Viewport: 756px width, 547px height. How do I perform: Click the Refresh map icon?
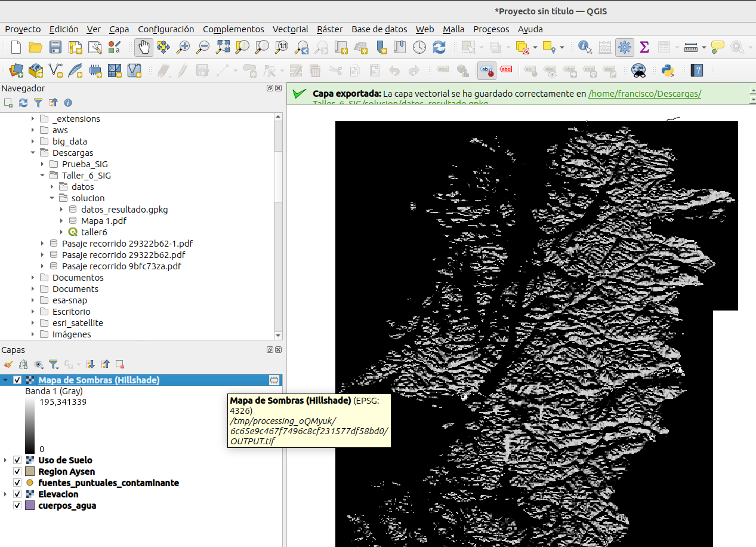439,47
